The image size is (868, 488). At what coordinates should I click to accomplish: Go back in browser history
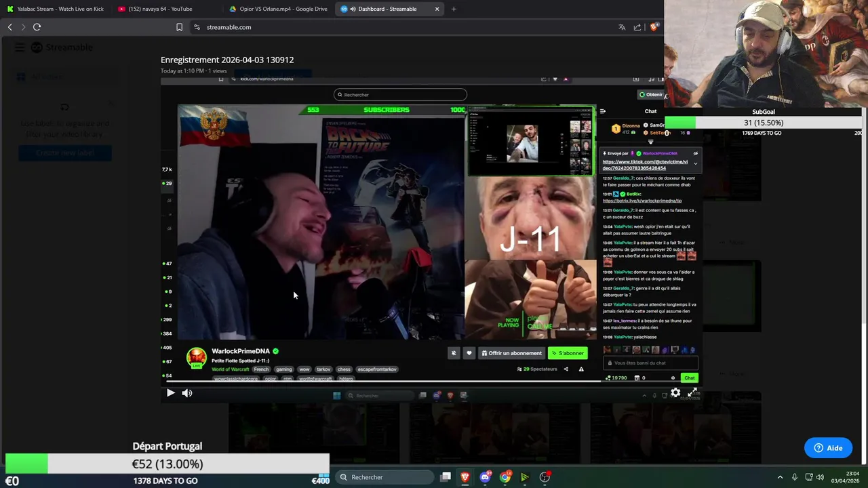(9, 27)
